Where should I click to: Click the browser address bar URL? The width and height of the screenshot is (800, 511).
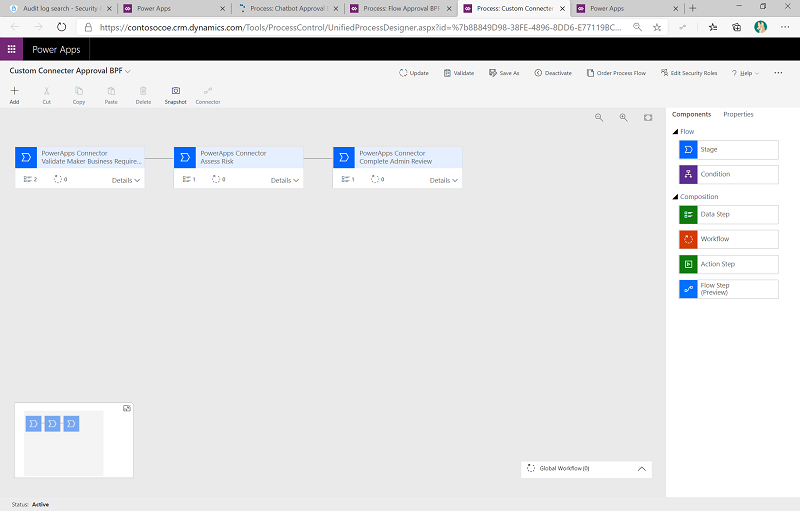(x=360, y=27)
